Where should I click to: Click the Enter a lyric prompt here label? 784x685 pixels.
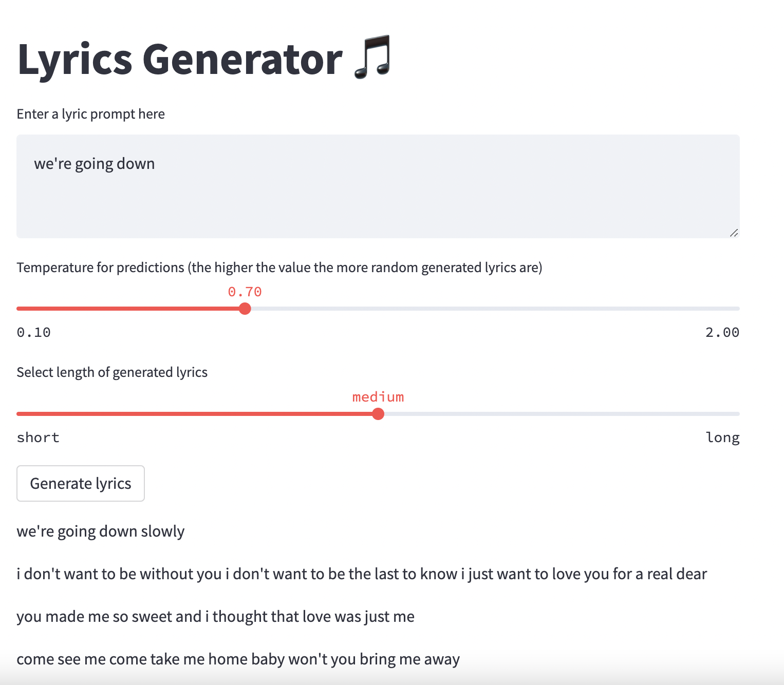click(91, 113)
